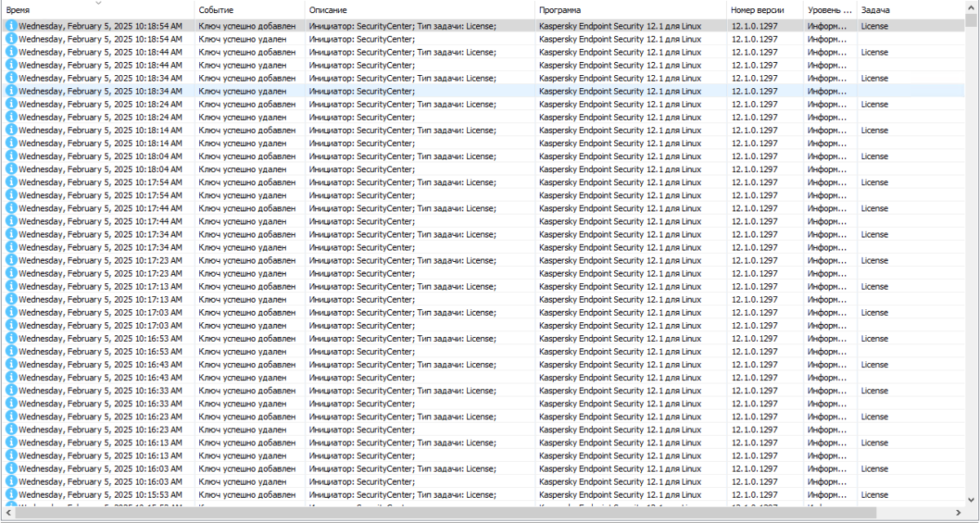Click the horizontal scrollbar left arrow
980x523 pixels.
pos(8,512)
